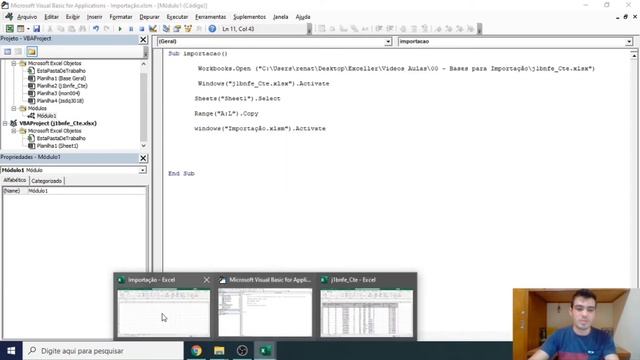Open the insert UserForm dropdown arrow
This screenshot has height=360, width=640.
[28, 29]
